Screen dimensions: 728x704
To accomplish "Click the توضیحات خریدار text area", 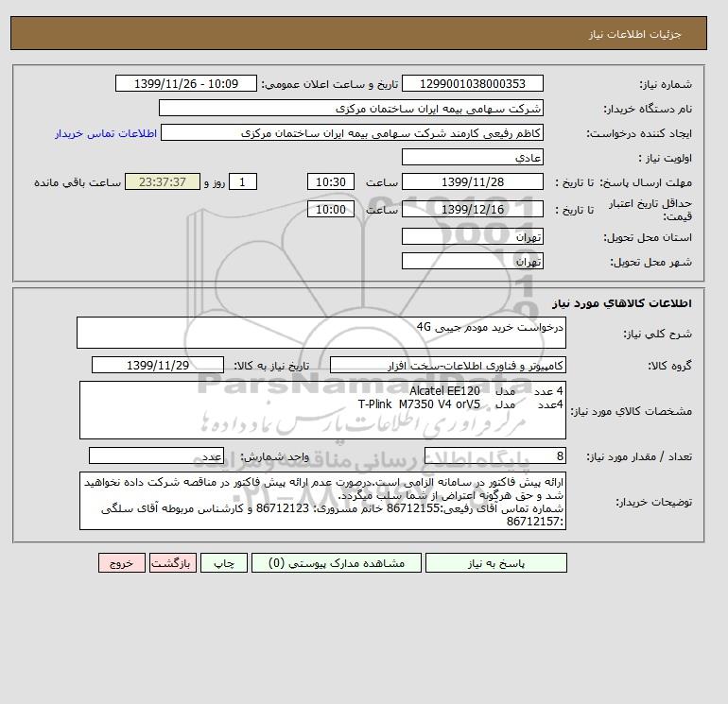I will pyautogui.click(x=322, y=501).
